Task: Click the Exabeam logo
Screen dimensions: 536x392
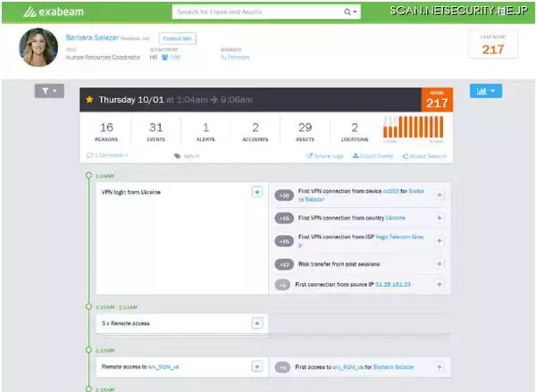Action: click(x=59, y=13)
